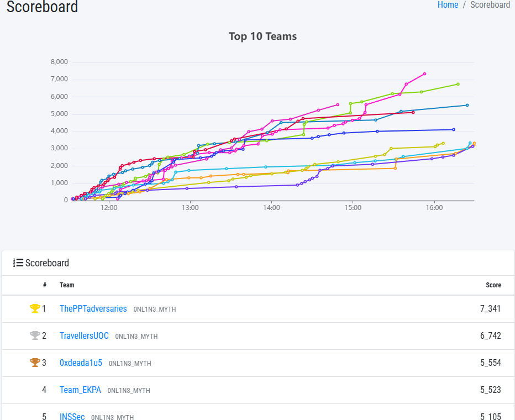
Task: Click the Score column header
Action: [x=493, y=285]
